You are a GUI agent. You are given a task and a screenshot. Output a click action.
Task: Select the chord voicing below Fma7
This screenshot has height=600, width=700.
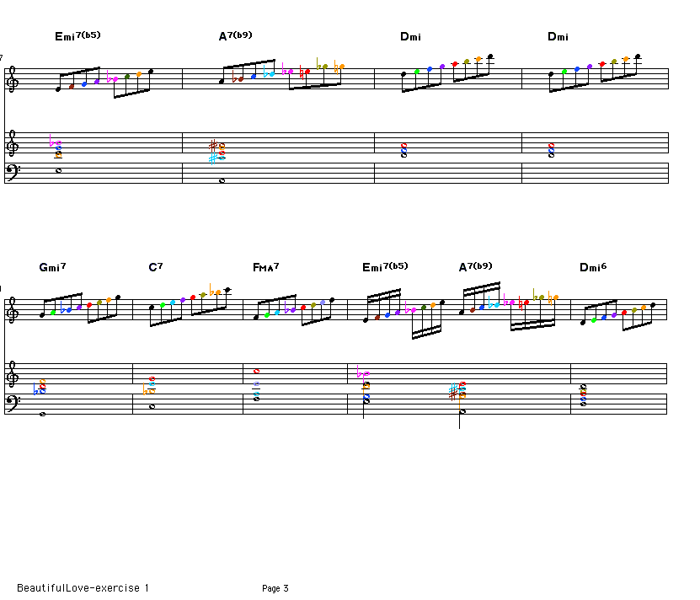[257, 391]
